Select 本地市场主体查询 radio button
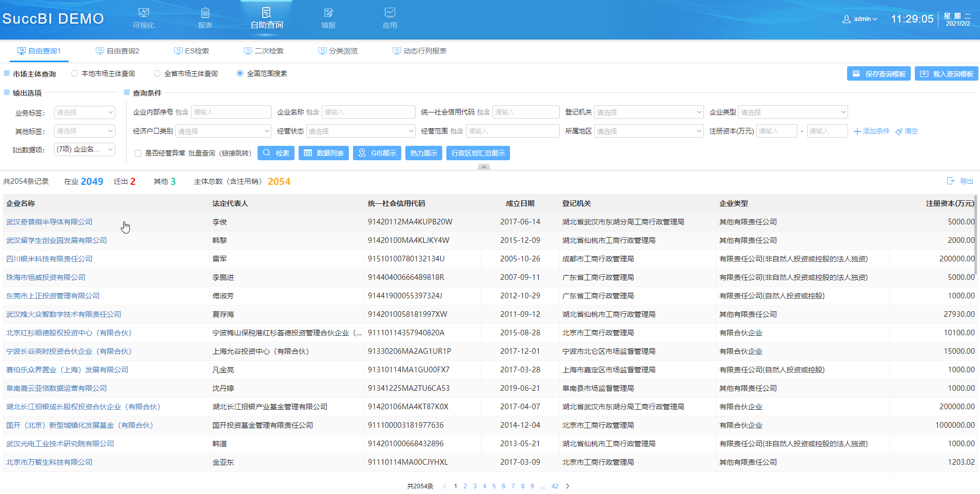Screen dimensions: 980x494 pyautogui.click(x=75, y=73)
